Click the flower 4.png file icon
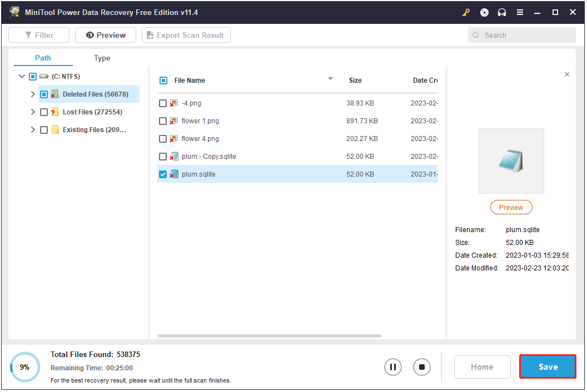This screenshot has height=392, width=587. tap(173, 139)
